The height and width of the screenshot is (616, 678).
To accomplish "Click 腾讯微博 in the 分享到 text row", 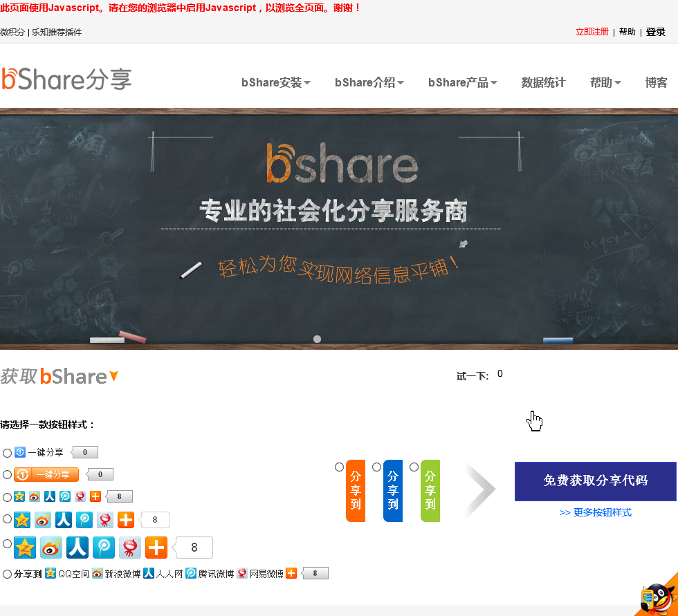I will pyautogui.click(x=210, y=573).
